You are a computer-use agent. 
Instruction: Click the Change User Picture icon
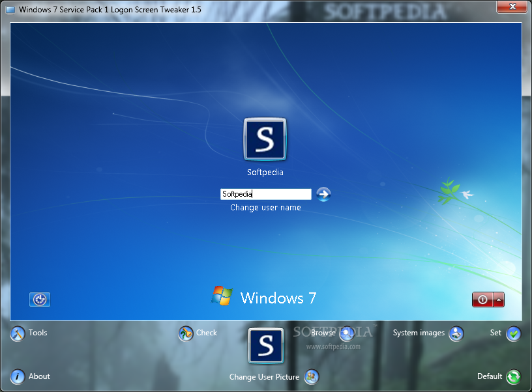[x=312, y=377]
